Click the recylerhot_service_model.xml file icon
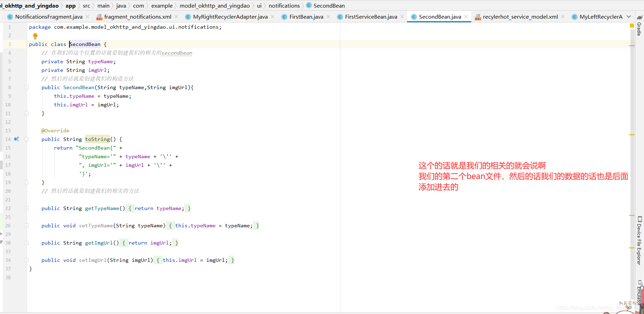 coord(478,17)
